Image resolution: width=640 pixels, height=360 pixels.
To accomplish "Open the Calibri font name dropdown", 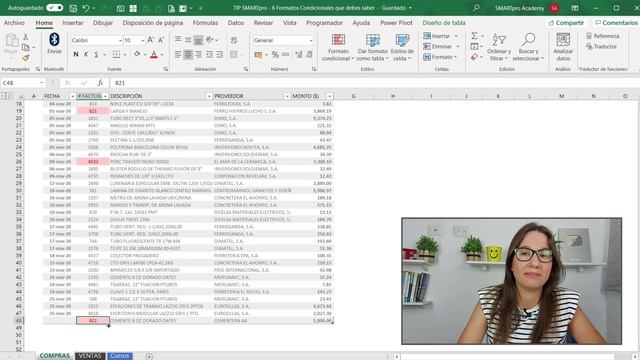I will (120, 40).
